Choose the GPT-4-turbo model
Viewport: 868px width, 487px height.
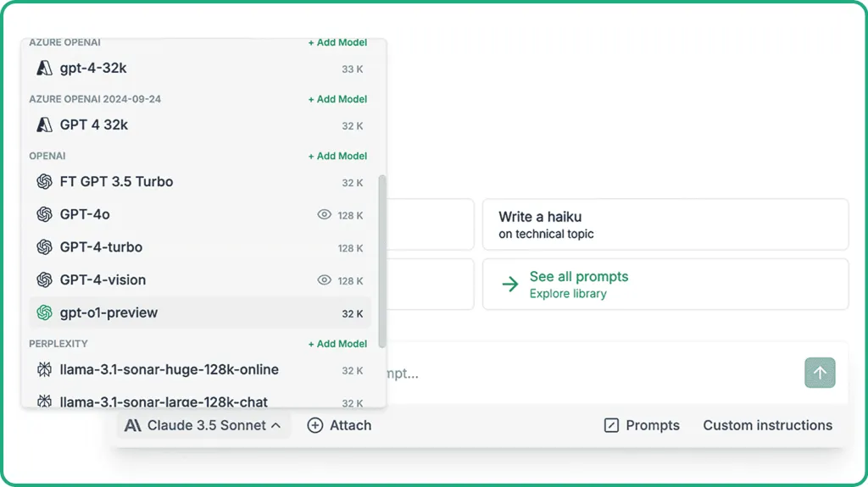(x=200, y=246)
